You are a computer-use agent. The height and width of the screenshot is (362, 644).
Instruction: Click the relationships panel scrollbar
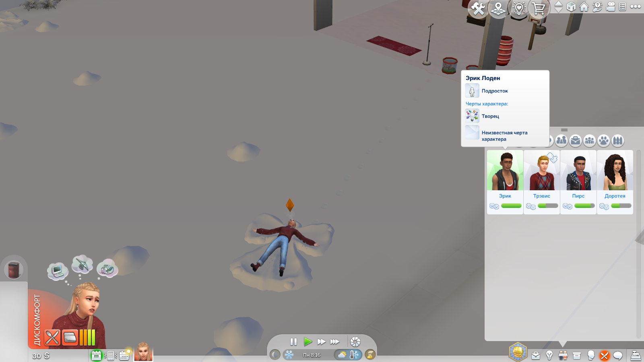coord(638,244)
